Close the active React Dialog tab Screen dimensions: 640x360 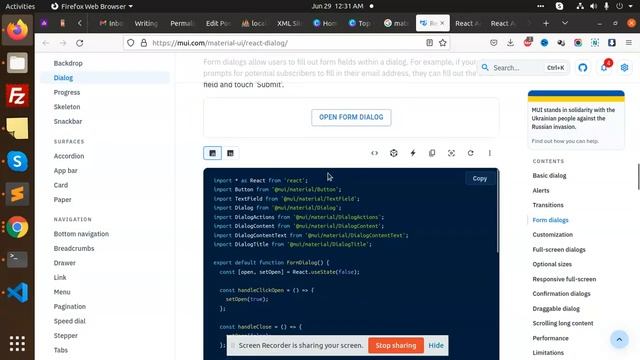coord(442,23)
